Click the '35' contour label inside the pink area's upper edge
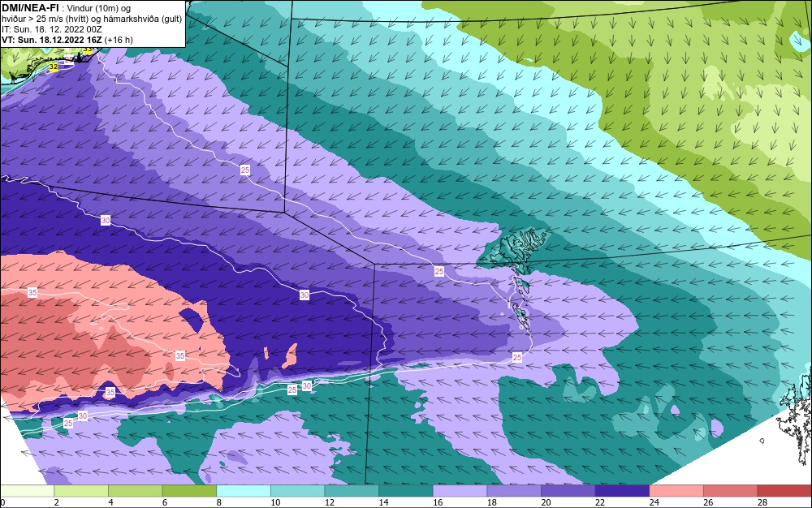Screen dimensions: 812x508 pos(32,293)
